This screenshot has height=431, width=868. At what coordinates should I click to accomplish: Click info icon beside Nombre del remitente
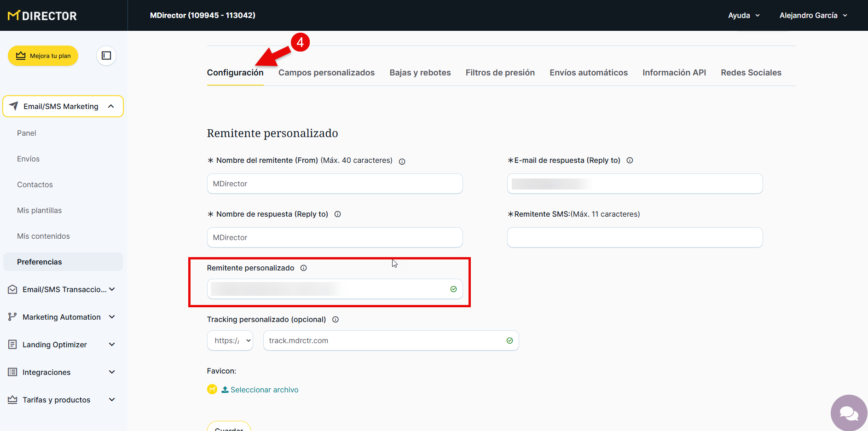(x=402, y=161)
